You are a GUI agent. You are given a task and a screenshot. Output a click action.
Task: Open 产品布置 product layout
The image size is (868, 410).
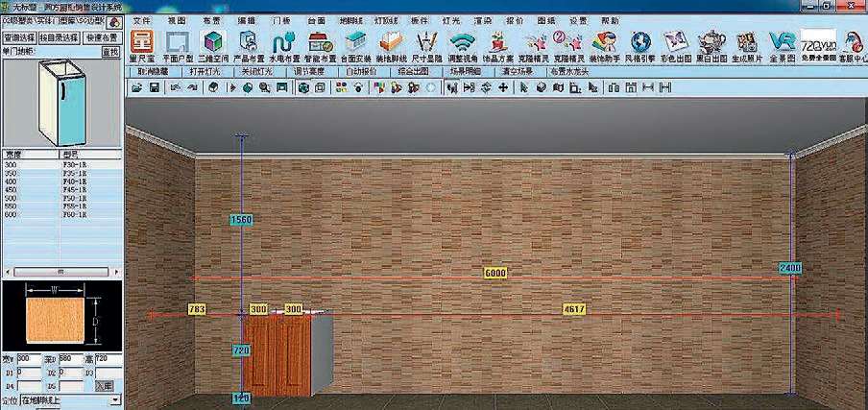248,46
